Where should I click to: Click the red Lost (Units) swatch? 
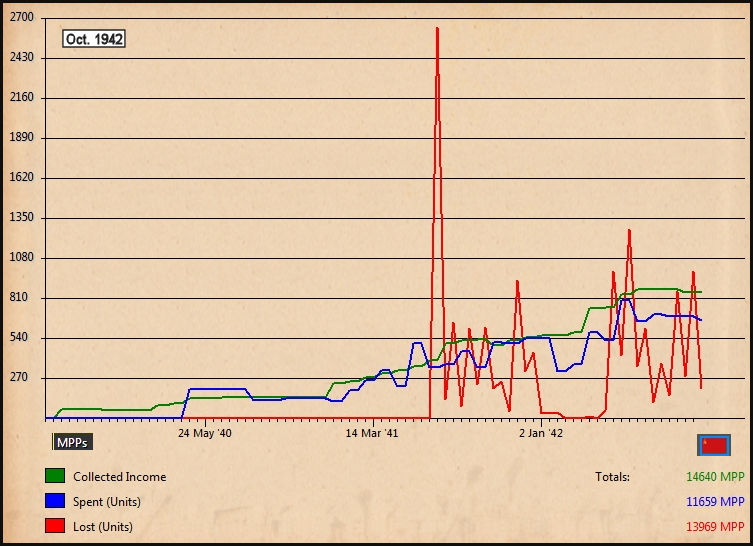tap(55, 526)
